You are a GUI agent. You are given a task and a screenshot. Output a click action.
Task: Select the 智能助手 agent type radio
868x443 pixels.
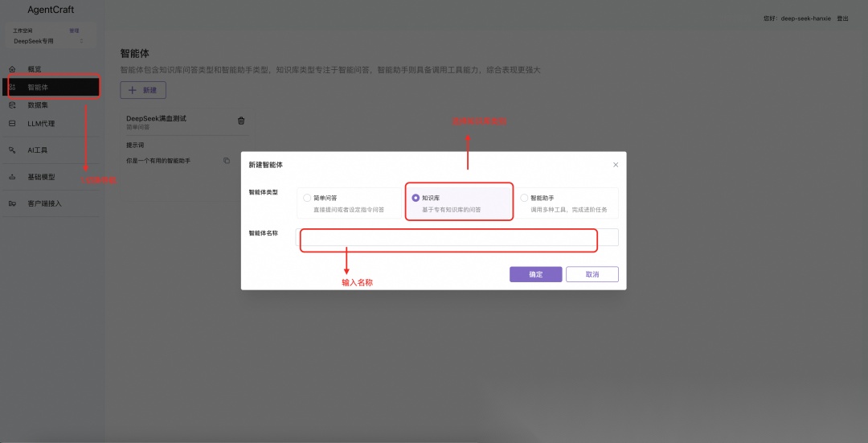click(524, 198)
